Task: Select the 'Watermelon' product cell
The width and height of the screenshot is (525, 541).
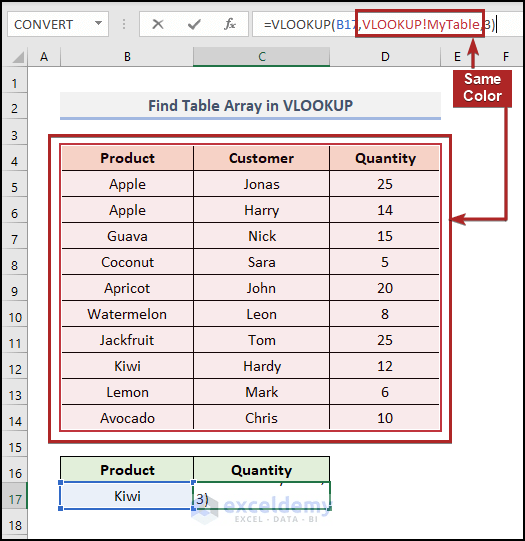Action: [127, 314]
